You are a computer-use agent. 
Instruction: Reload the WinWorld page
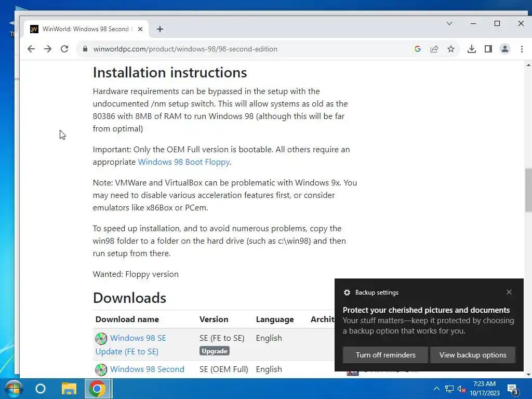(64, 49)
